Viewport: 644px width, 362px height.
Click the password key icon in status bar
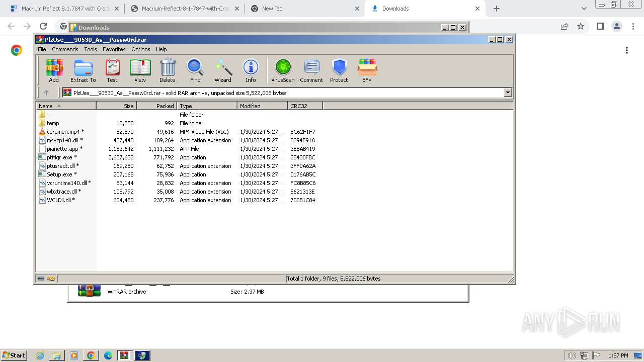coord(51,279)
